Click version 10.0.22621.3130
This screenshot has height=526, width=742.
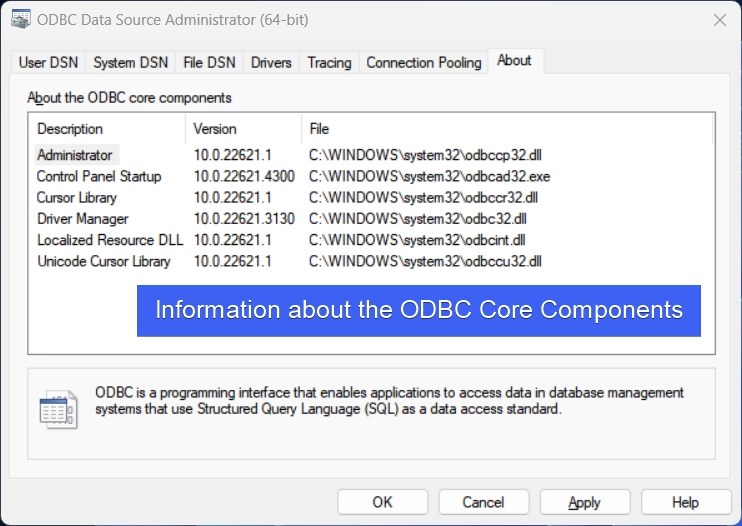click(244, 219)
